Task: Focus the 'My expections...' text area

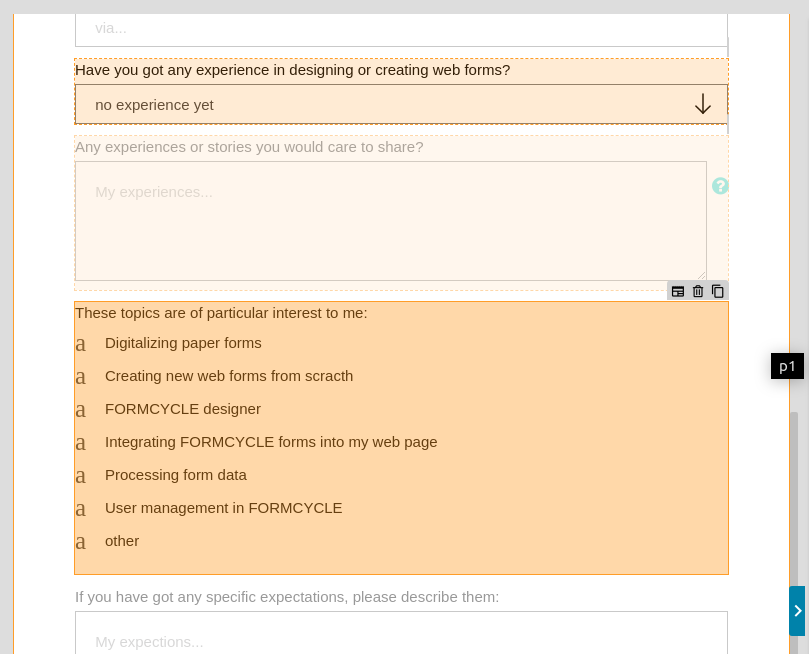Action: pos(401,633)
